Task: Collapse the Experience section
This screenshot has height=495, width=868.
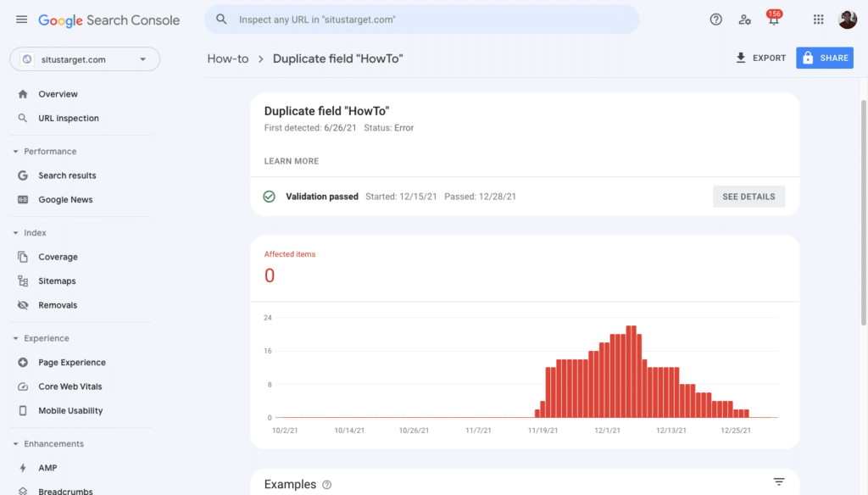Action: 16,338
